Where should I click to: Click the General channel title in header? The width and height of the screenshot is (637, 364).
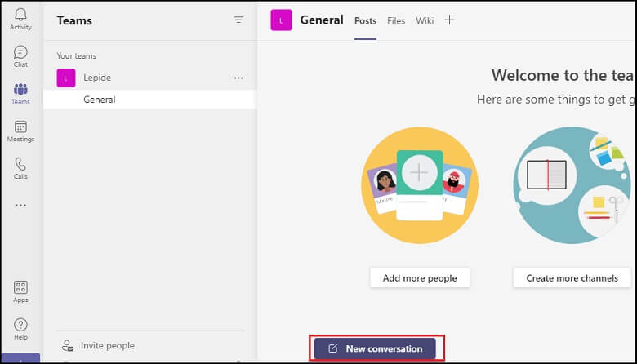(x=322, y=20)
